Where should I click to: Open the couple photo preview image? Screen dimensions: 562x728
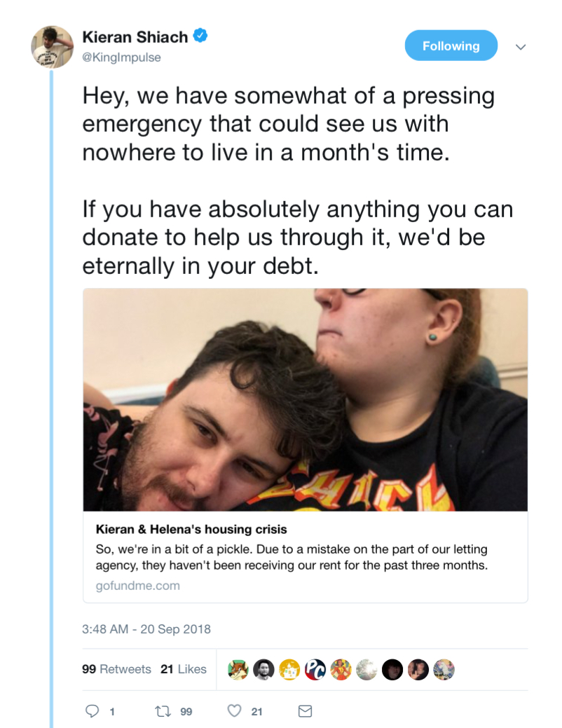point(305,400)
